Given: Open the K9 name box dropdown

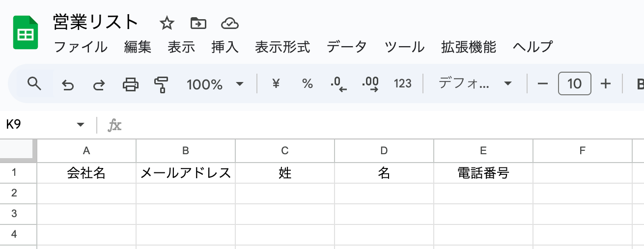Looking at the screenshot, I should pyautogui.click(x=81, y=125).
